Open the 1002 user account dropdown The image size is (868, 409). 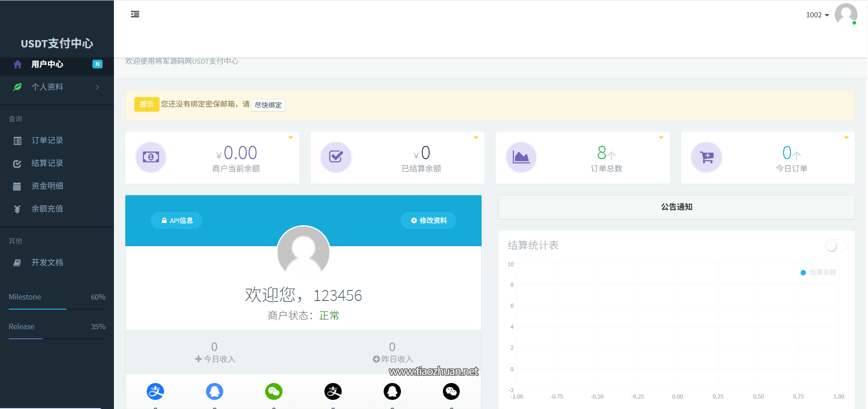pyautogui.click(x=817, y=15)
